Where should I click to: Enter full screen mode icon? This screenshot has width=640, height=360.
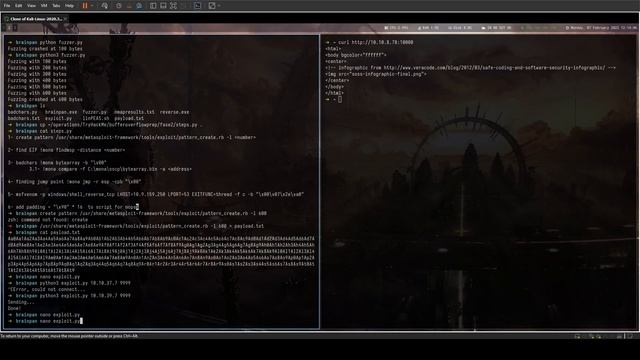click(x=173, y=6)
